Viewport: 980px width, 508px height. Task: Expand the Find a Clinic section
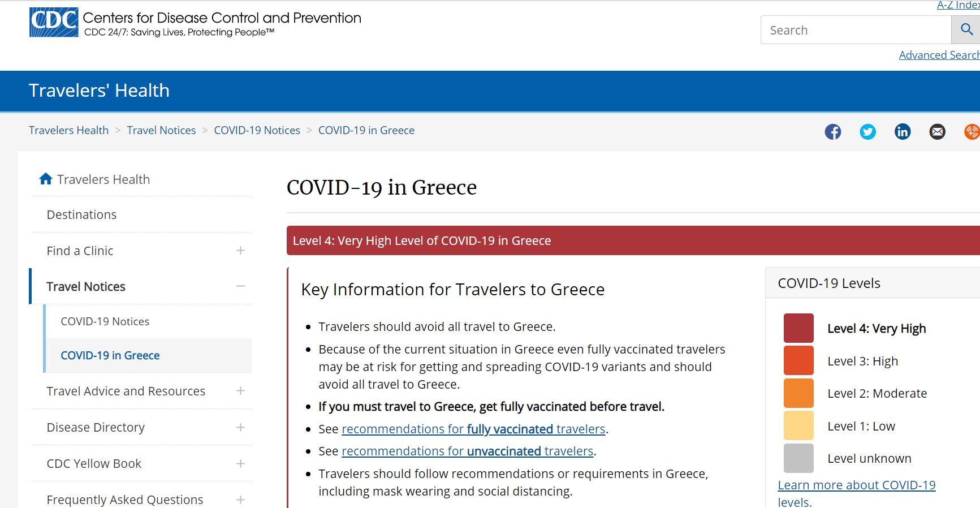point(240,251)
